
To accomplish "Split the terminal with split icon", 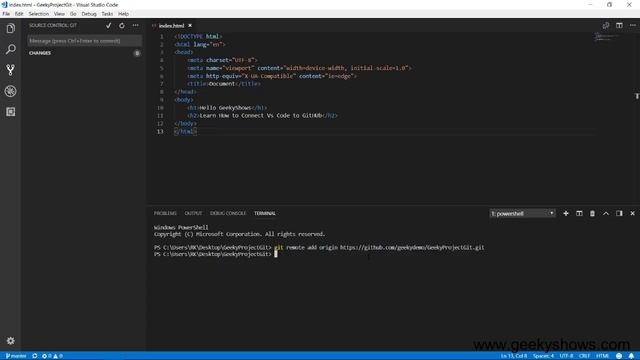I will [x=579, y=213].
